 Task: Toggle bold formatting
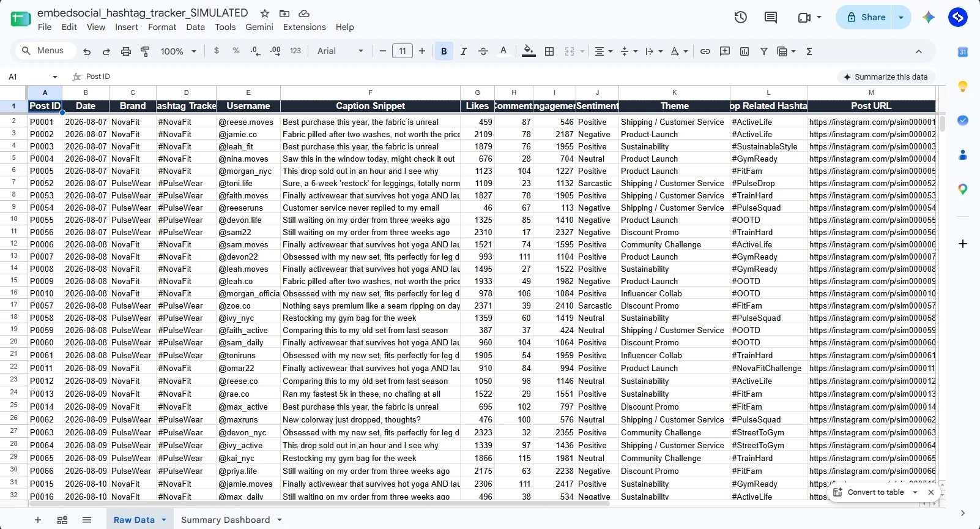(444, 51)
